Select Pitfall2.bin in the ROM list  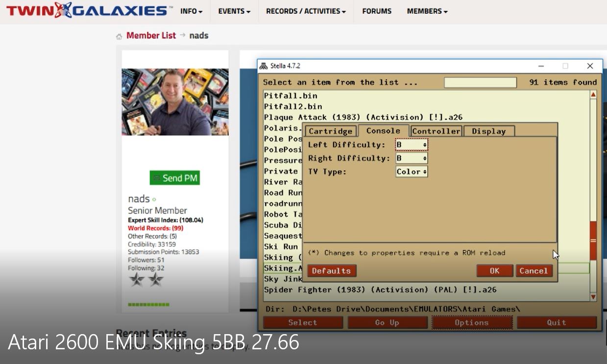pos(293,106)
